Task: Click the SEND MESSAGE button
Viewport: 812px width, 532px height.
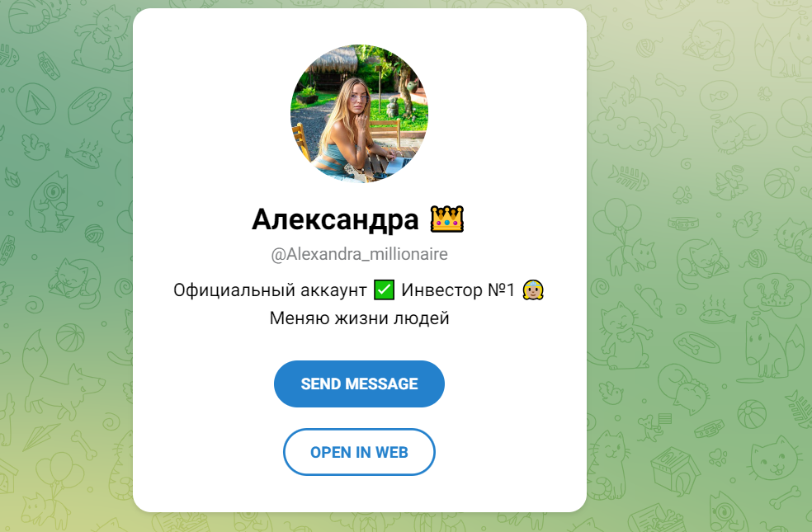Action: (x=359, y=384)
